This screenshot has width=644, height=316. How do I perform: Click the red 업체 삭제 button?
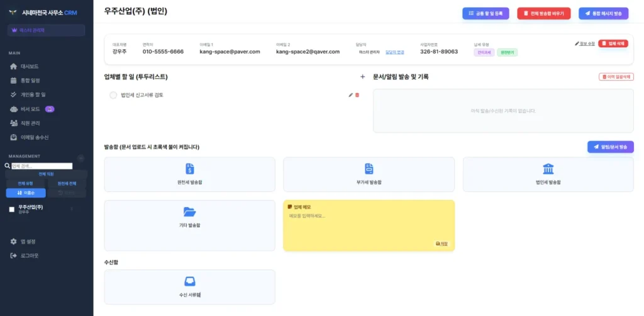(x=613, y=43)
